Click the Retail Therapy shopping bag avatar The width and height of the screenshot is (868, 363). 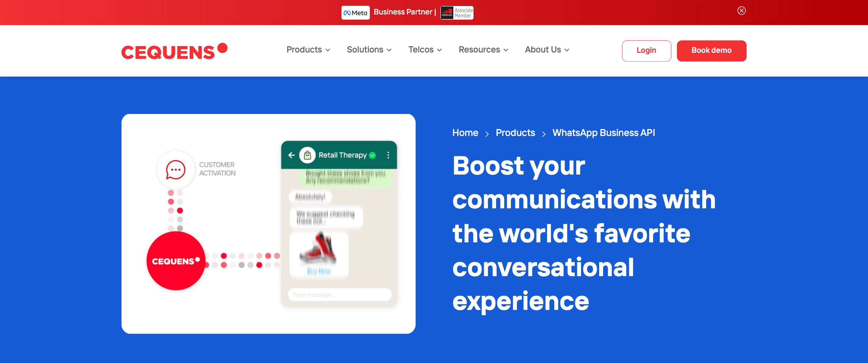[x=307, y=155]
